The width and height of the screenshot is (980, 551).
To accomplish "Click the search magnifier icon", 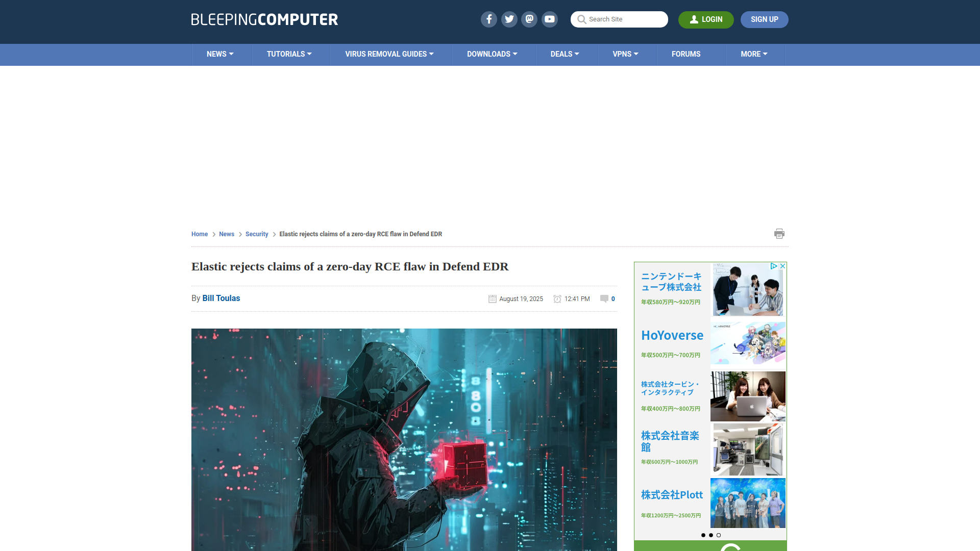I will tap(581, 19).
